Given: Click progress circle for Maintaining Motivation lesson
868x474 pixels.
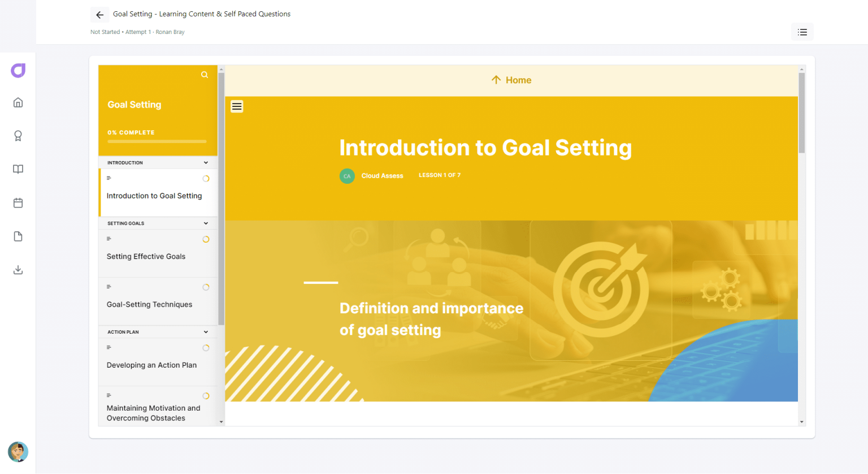Looking at the screenshot, I should [x=206, y=396].
